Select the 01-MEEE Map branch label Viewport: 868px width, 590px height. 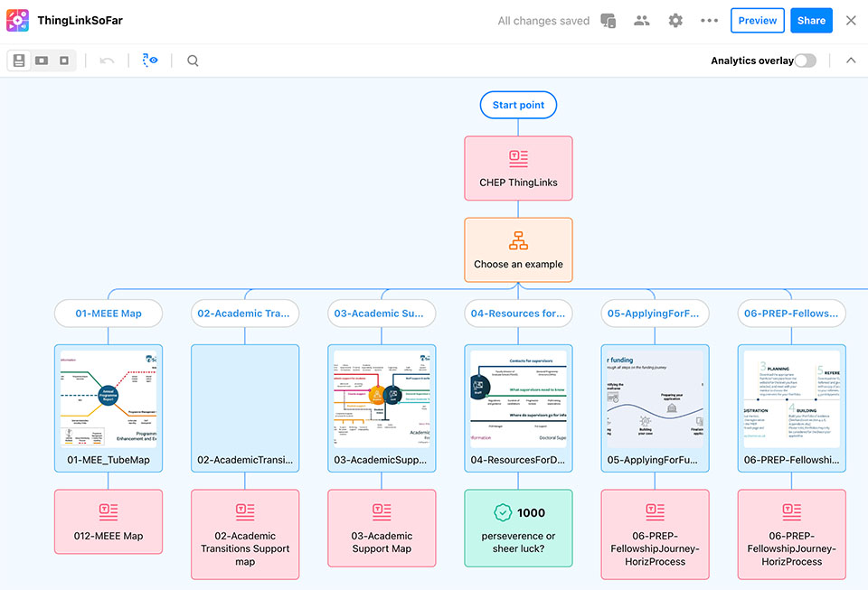click(108, 314)
